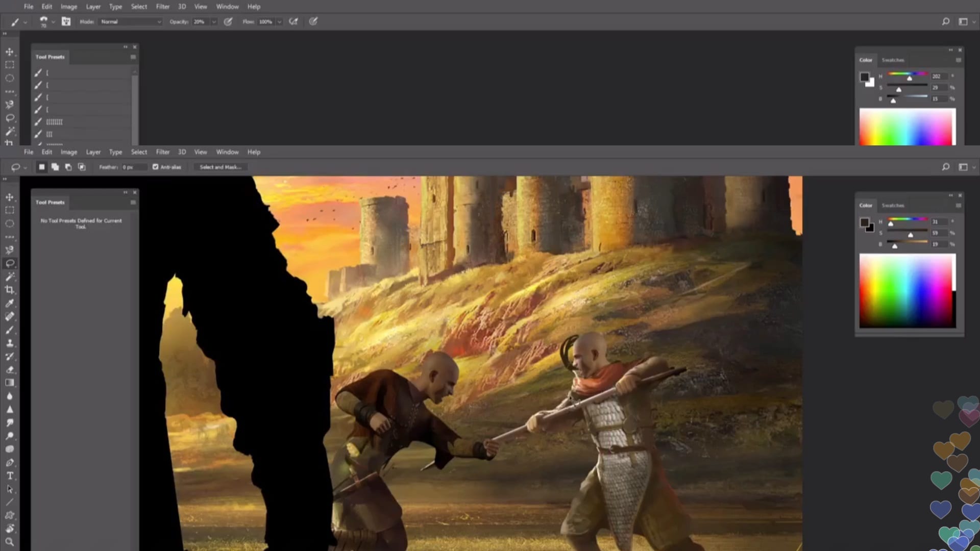Viewport: 980px width, 551px height.
Task: Toggle the brush settings panel icon
Action: click(x=66, y=21)
